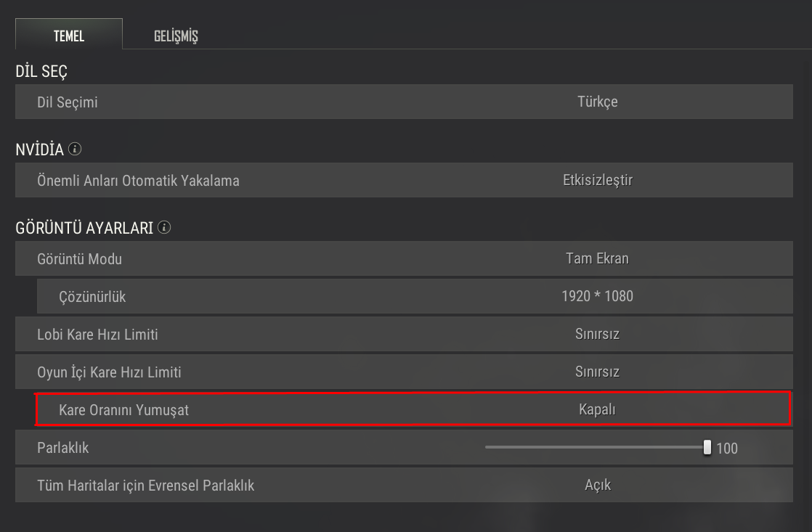Select the Temel tab
The image size is (812, 532).
tap(69, 36)
